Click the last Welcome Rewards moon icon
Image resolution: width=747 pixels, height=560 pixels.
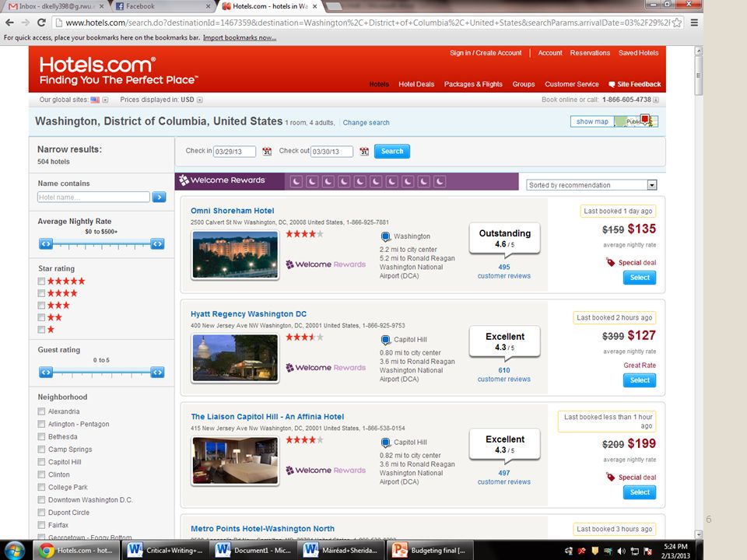point(440,181)
